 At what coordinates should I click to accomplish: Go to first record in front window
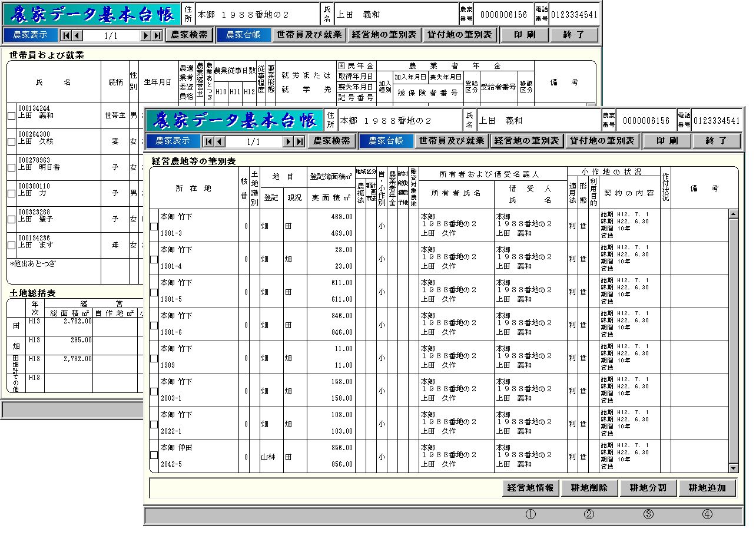tap(208, 141)
